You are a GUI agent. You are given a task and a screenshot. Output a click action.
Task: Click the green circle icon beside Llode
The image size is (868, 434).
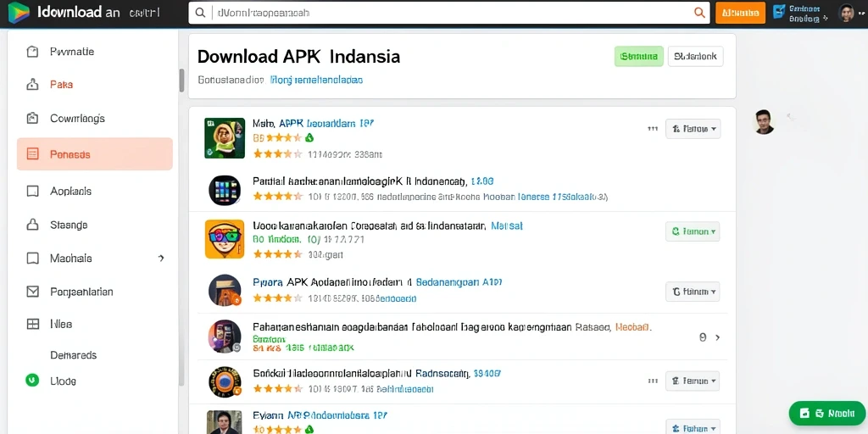[x=33, y=381]
